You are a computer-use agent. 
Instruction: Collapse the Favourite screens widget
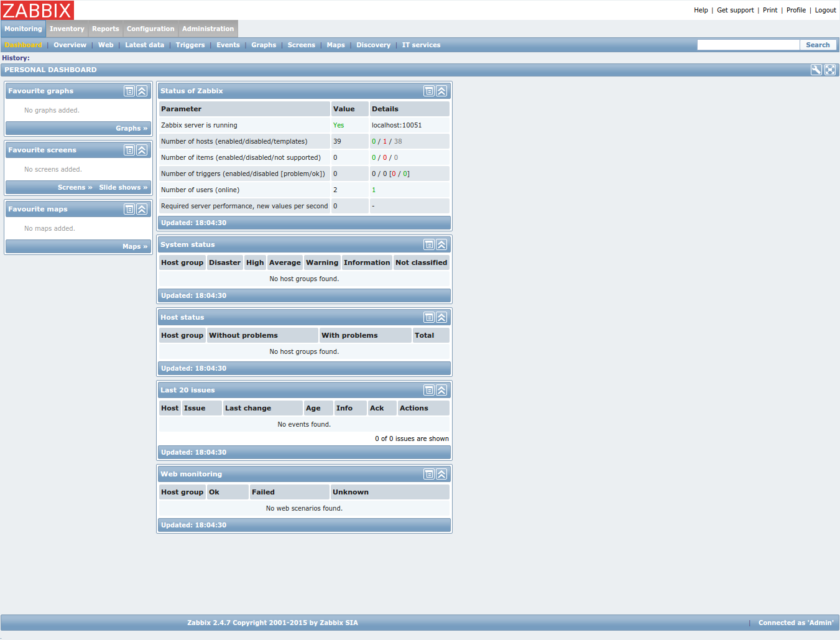(142, 150)
